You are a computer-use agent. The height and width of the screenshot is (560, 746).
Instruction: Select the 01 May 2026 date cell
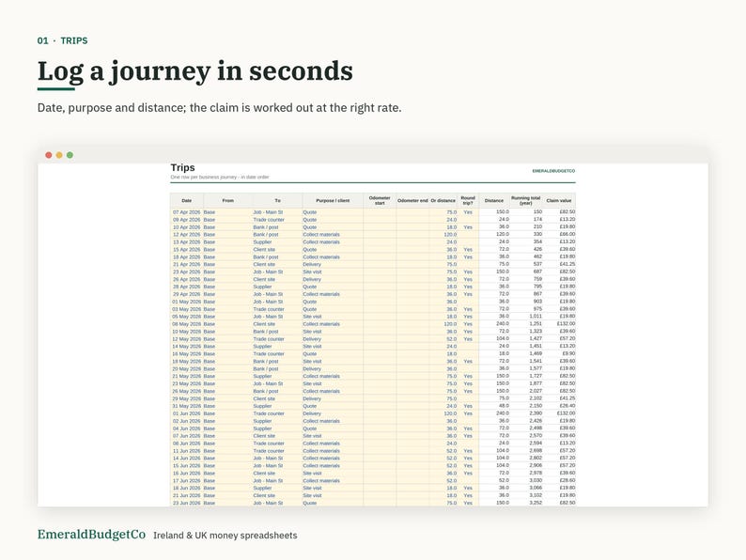[x=186, y=302]
